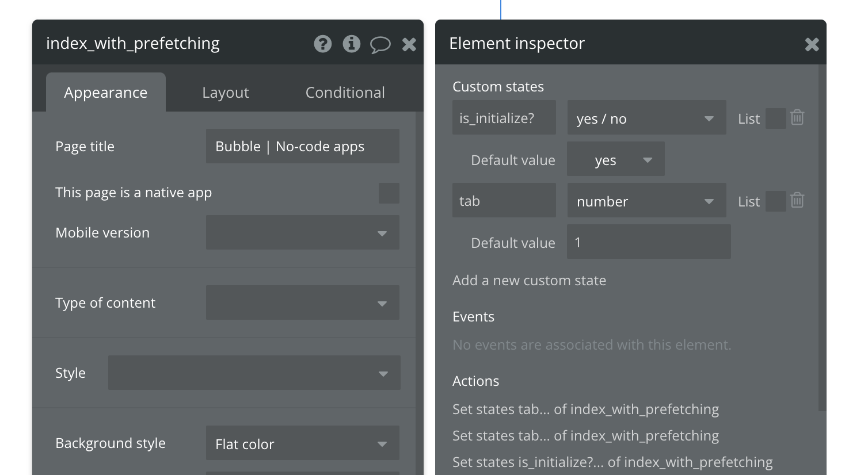The width and height of the screenshot is (868, 475).
Task: Click the info icon in the page panel header
Action: (x=351, y=44)
